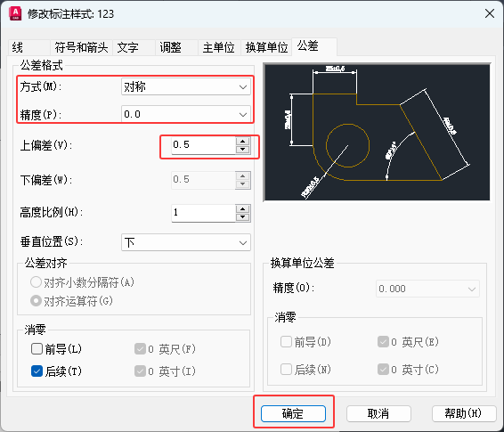Viewport: 504px width, 432px height.
Task: Decrease upper deviation with the down spinner arrow
Action: (x=243, y=150)
